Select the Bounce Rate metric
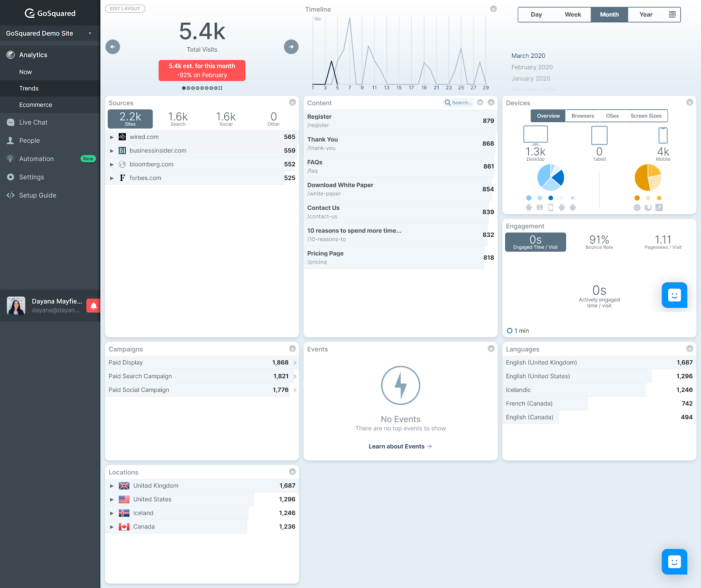Image resolution: width=701 pixels, height=588 pixels. coord(599,242)
